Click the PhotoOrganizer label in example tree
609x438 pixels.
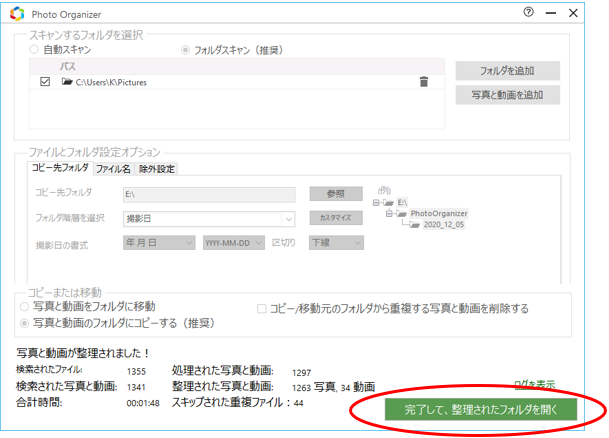tap(439, 214)
